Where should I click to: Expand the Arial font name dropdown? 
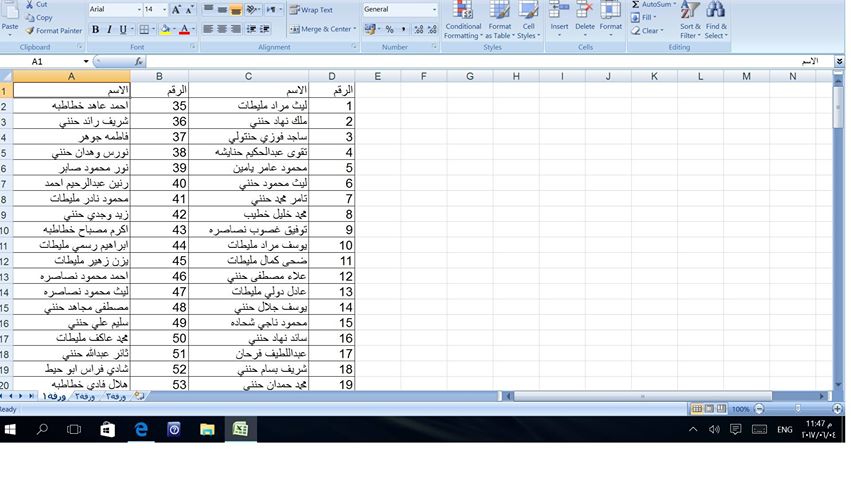coord(137,10)
